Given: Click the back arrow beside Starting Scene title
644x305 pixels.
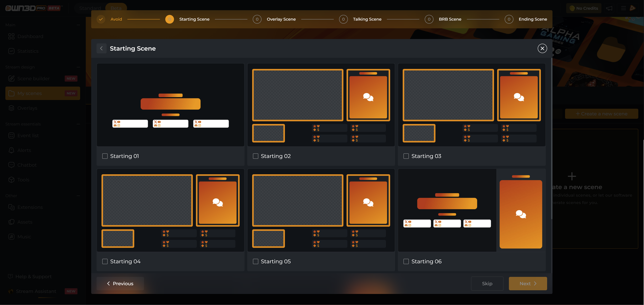Looking at the screenshot, I should click(101, 48).
